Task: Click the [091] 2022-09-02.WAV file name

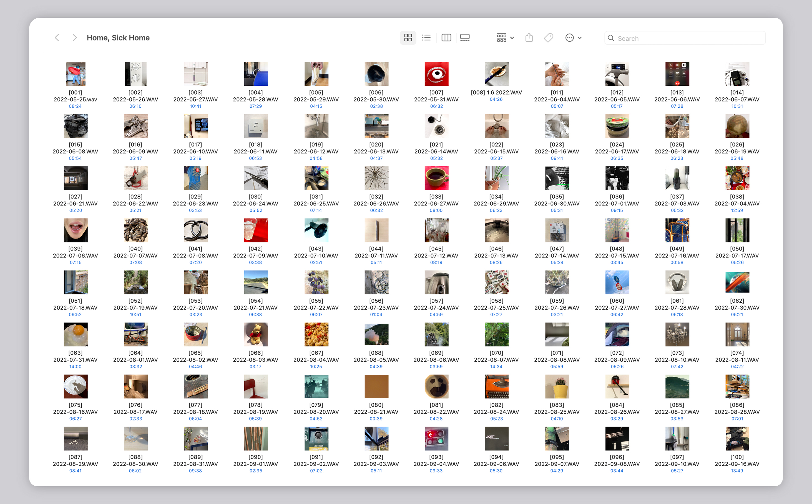Action: tap(316, 460)
